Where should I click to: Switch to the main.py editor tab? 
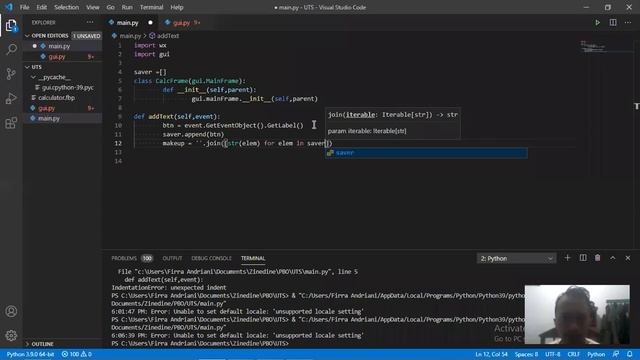(127, 23)
